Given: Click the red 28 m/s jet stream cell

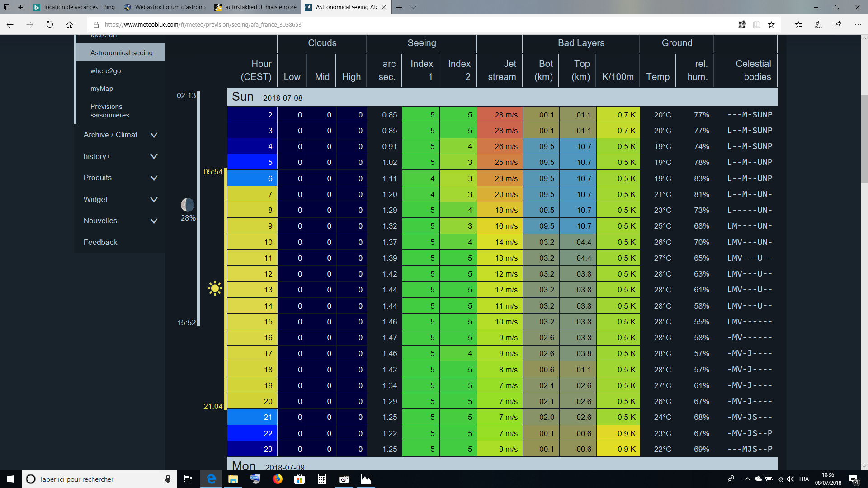Looking at the screenshot, I should point(500,115).
